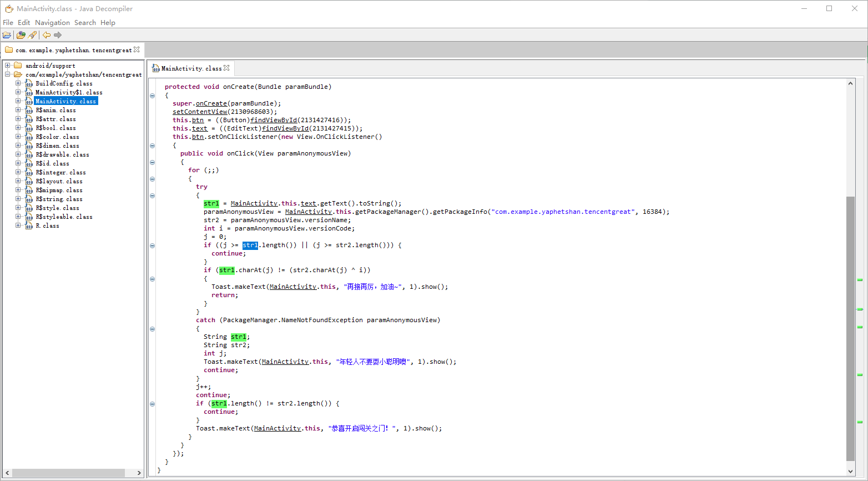Click the highlighted str1 in the if condition
Image resolution: width=868 pixels, height=481 pixels.
pyautogui.click(x=250, y=245)
